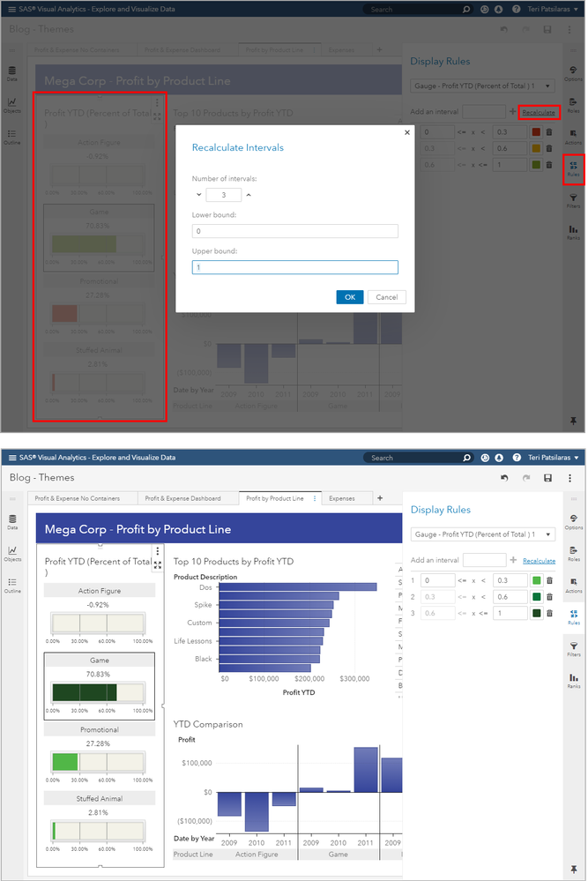Screen dimensions: 588x881
Task: Click the Upper bound field in dialog
Action: pyautogui.click(x=294, y=267)
